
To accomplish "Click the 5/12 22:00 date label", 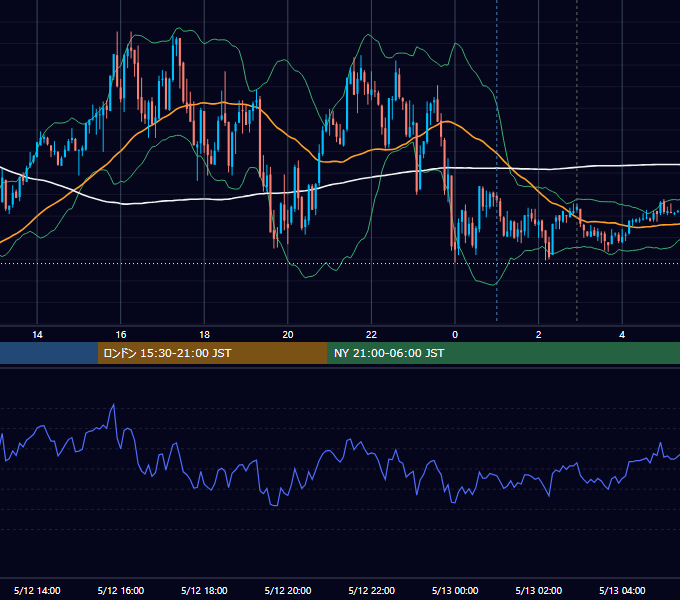I will point(371,590).
